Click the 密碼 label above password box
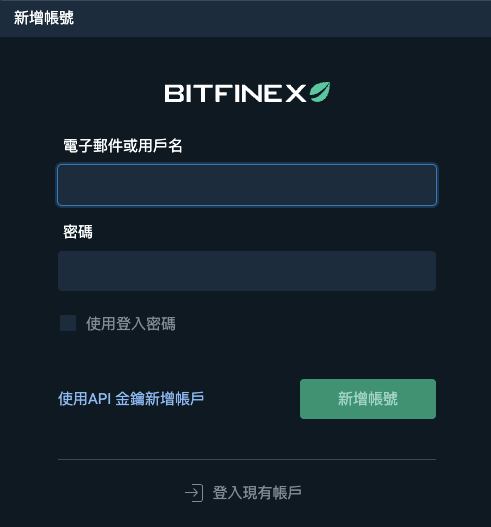The width and height of the screenshot is (491, 527). 78,232
